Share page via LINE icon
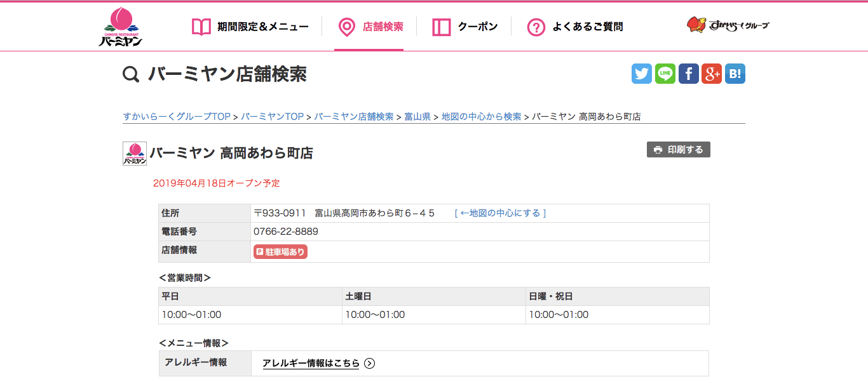The image size is (868, 384). [665, 74]
